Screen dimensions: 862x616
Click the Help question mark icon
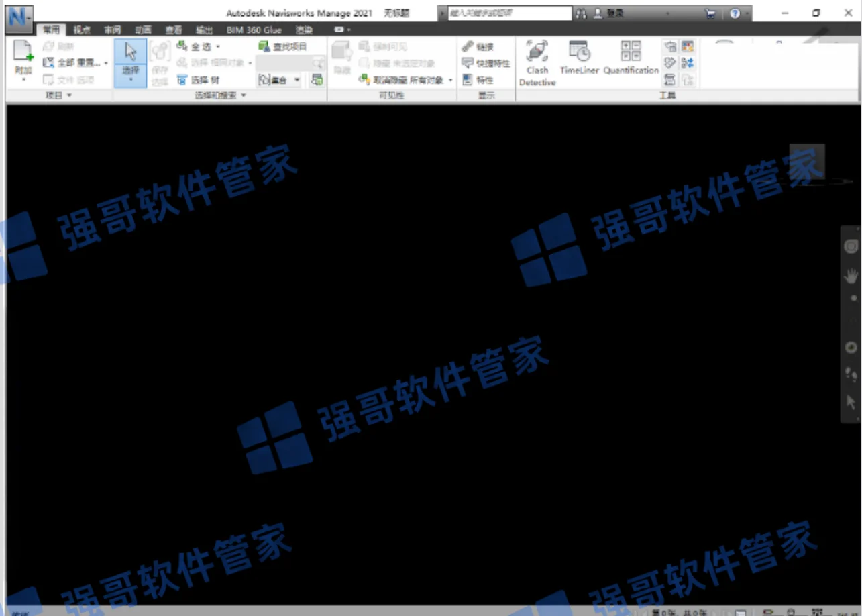pyautogui.click(x=735, y=13)
